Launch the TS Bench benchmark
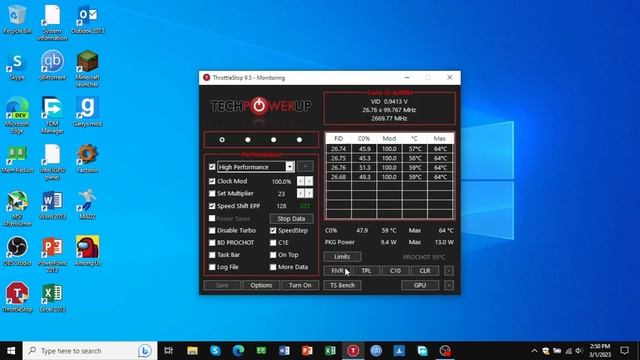The height and width of the screenshot is (360, 640). tap(342, 285)
